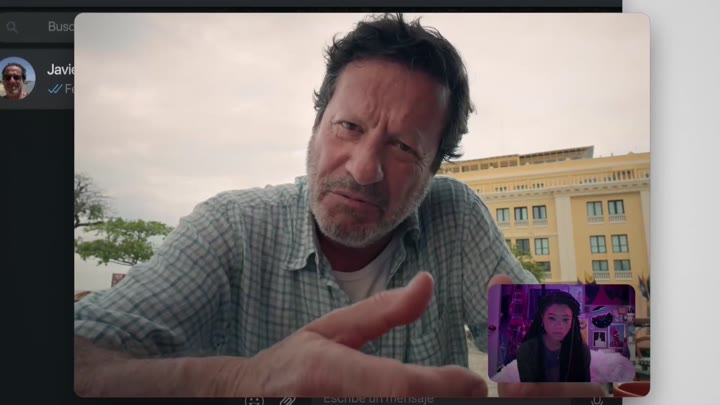Select the Javier conversation name
This screenshot has height=405, width=720.
pyautogui.click(x=60, y=70)
